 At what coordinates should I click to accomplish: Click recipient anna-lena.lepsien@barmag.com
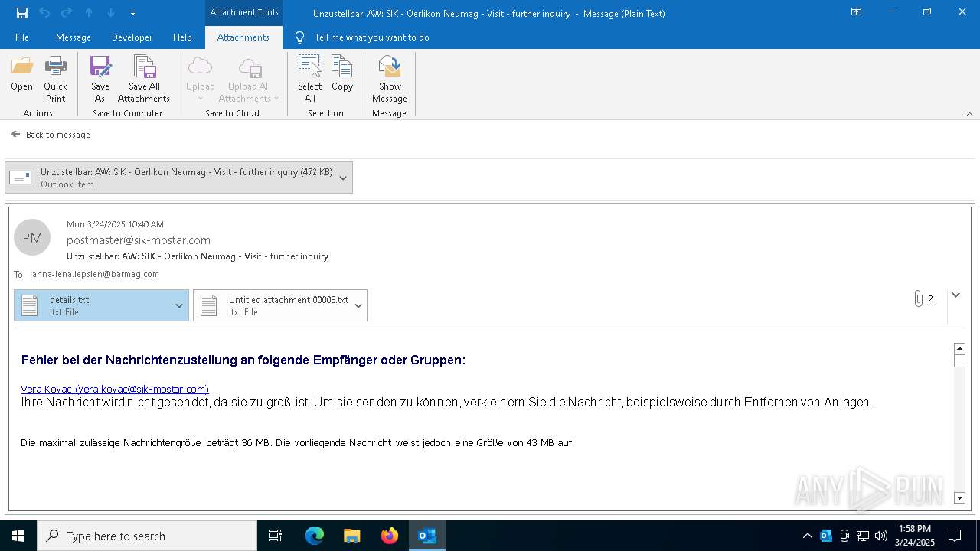96,274
